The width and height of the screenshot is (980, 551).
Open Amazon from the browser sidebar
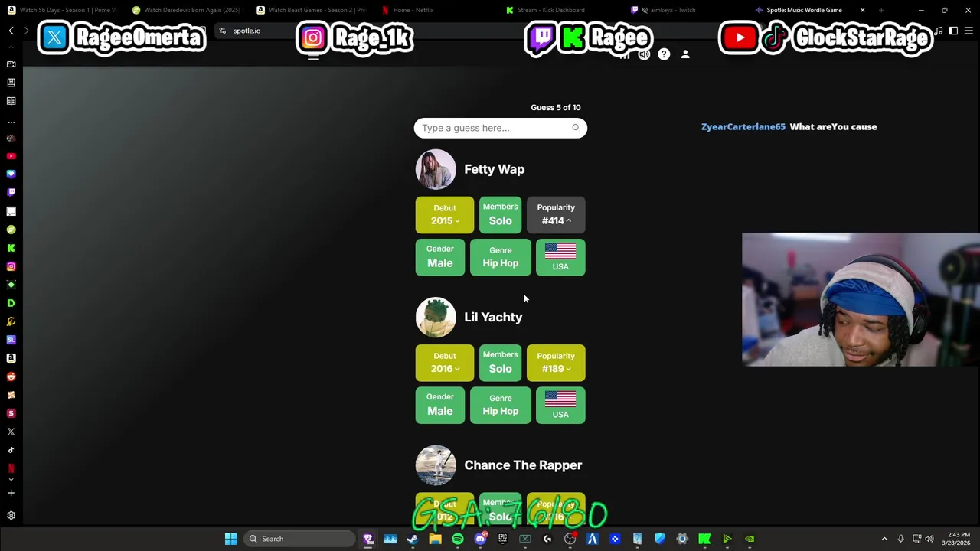click(11, 358)
